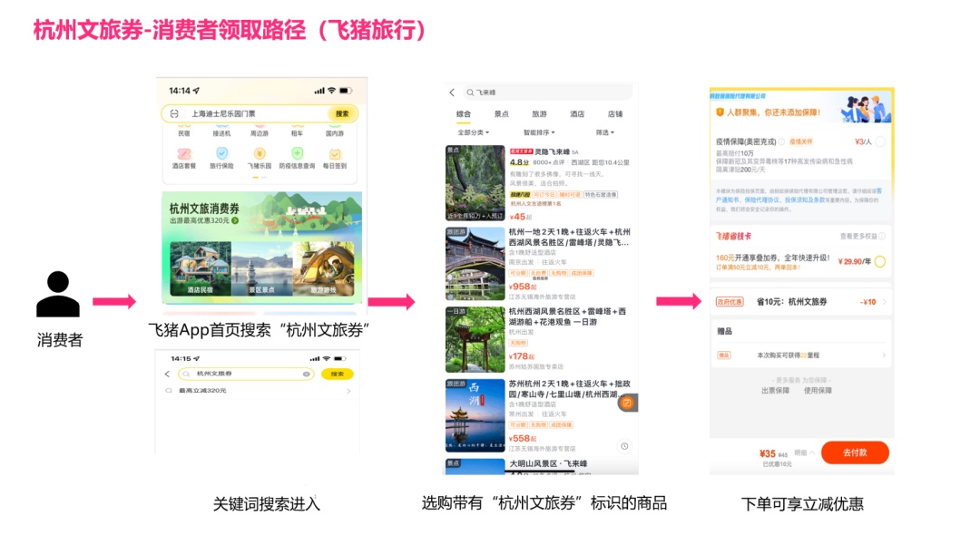Switch to the 酒店 tab

pos(577,114)
